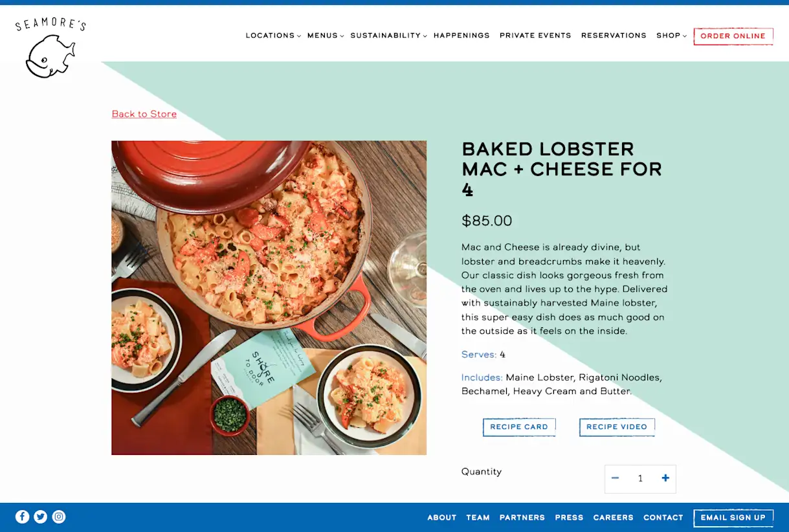
Task: Expand the Sustainability dropdown
Action: (x=388, y=36)
